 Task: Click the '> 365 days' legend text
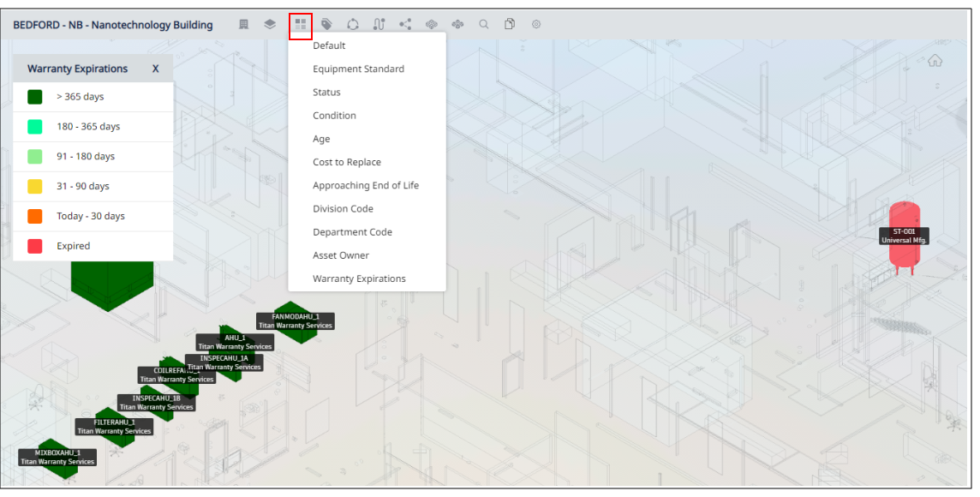pos(80,97)
